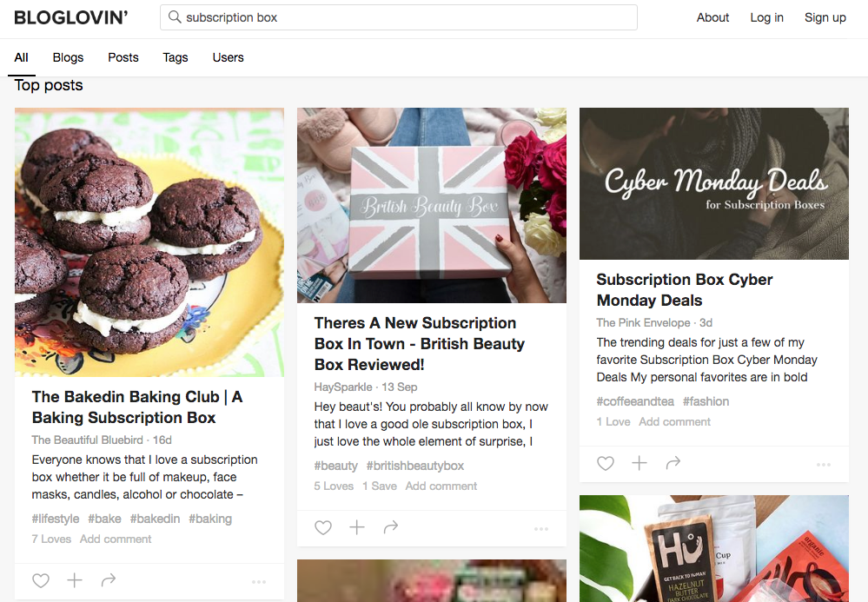Open Theres A New Subscription Box title
This screenshot has height=602, width=868.
point(420,344)
